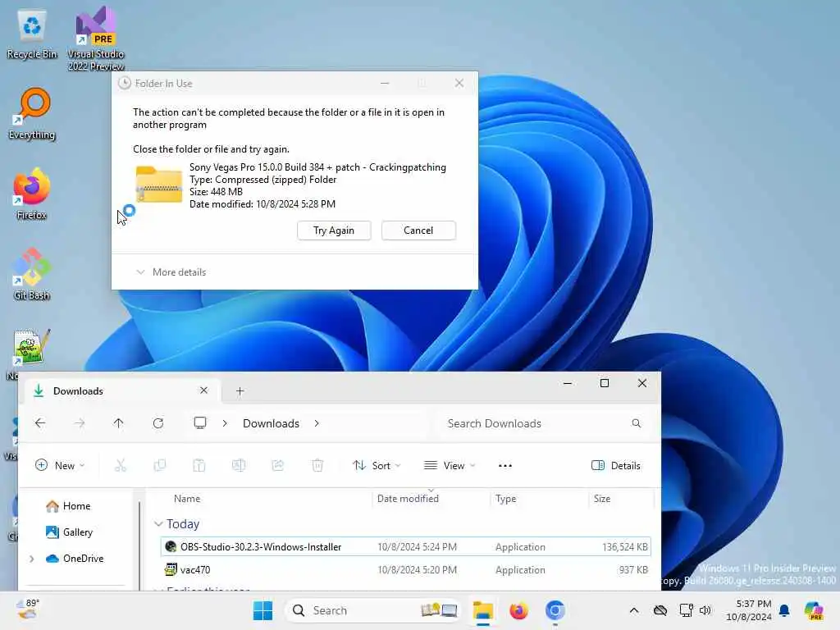Sort files by the Type column header
This screenshot has height=630, width=840.
tap(505, 499)
